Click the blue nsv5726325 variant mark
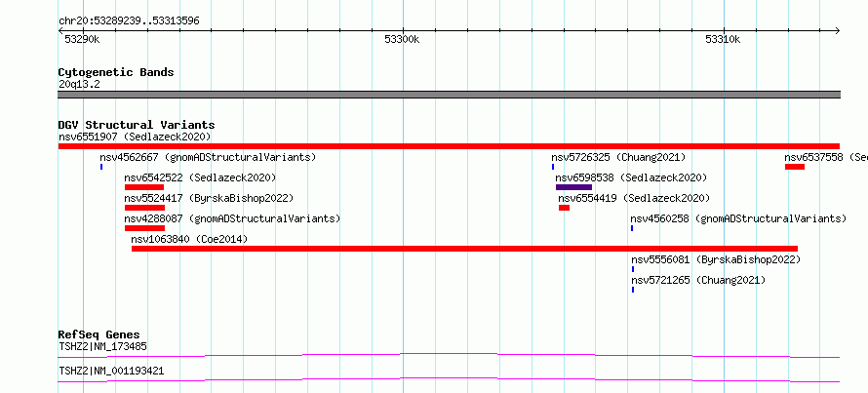Screen dimensions: 868x393 coord(552,167)
